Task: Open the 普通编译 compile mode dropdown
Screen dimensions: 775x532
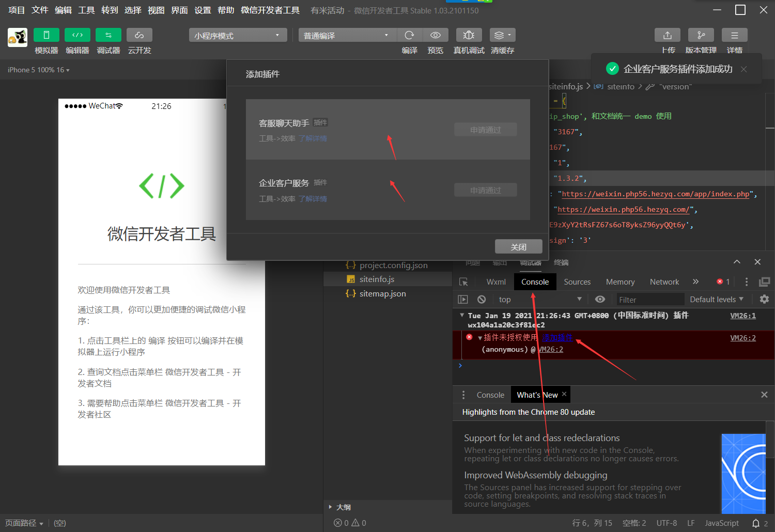Action: coord(347,35)
